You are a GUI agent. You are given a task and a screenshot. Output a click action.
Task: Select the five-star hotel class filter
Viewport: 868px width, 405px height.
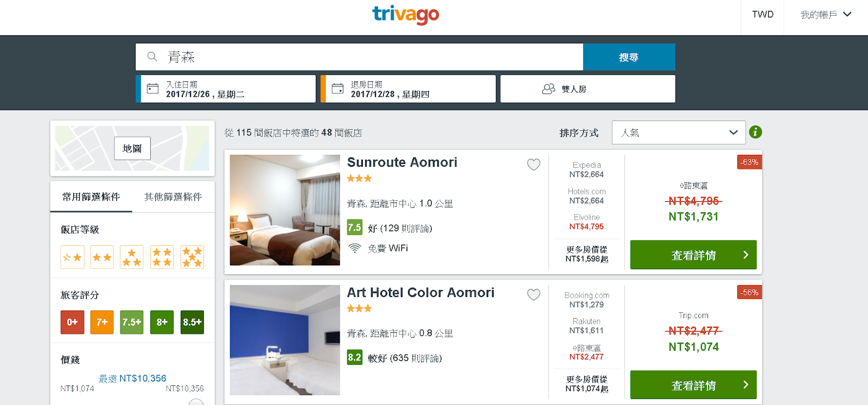(x=192, y=257)
